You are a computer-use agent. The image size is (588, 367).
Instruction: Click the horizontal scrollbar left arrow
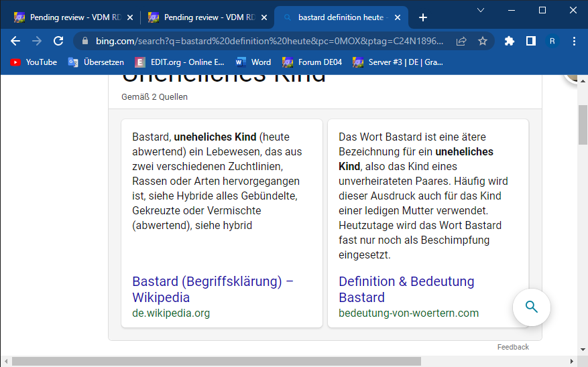pyautogui.click(x=6, y=362)
